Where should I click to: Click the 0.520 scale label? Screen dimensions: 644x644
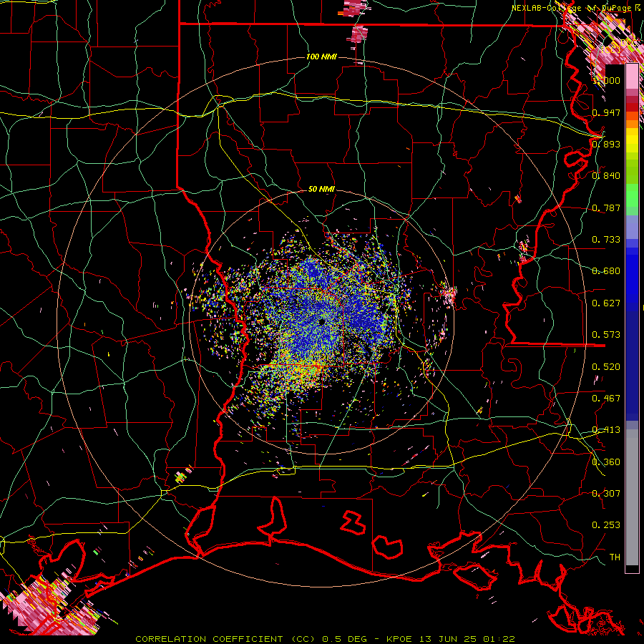click(606, 367)
